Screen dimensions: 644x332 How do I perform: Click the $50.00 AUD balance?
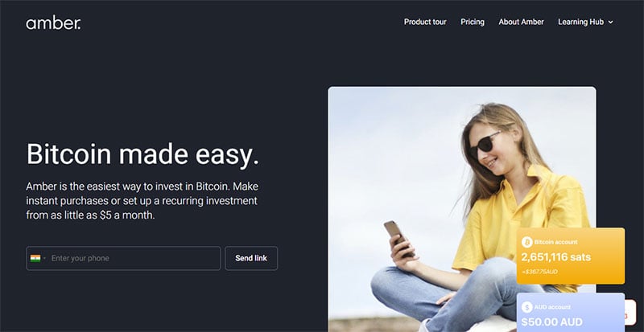point(552,322)
